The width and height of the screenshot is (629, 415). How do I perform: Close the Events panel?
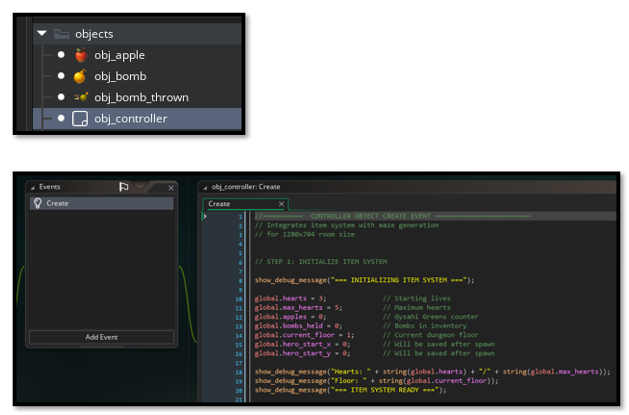click(x=170, y=187)
